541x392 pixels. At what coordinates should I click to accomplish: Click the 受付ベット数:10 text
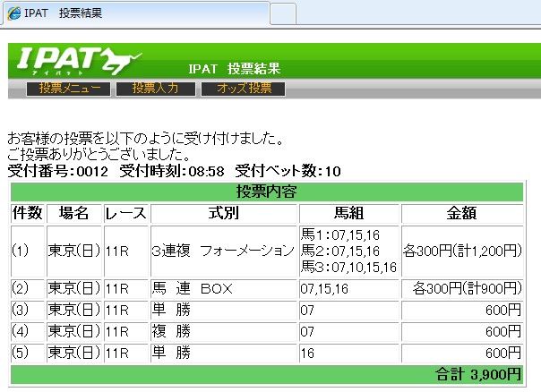288,171
